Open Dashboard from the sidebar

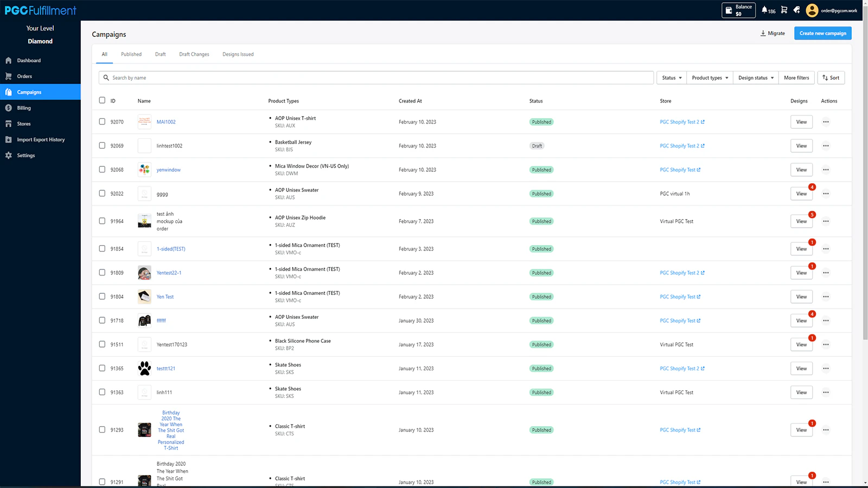pyautogui.click(x=29, y=61)
